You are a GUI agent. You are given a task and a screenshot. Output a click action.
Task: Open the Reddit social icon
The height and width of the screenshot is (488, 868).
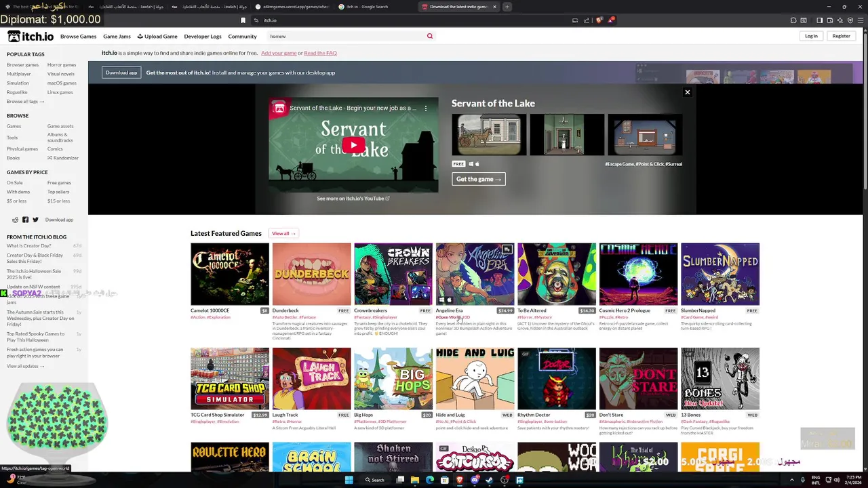(15, 220)
